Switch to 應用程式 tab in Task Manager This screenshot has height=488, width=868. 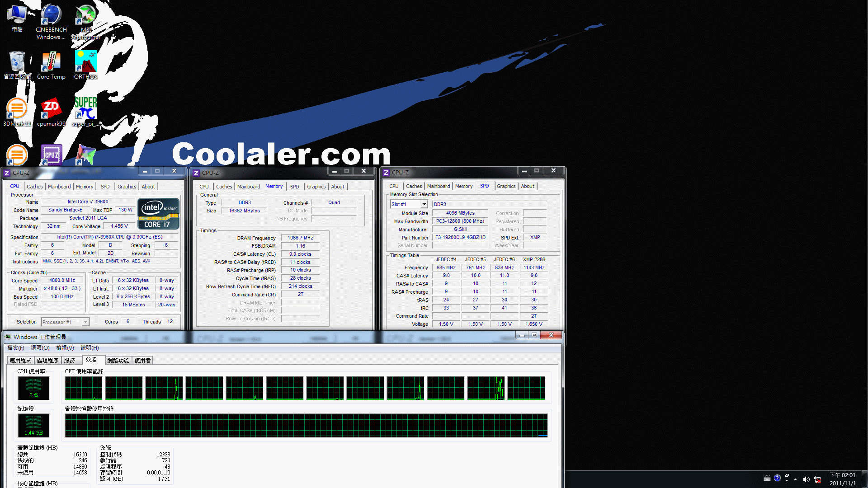click(21, 361)
